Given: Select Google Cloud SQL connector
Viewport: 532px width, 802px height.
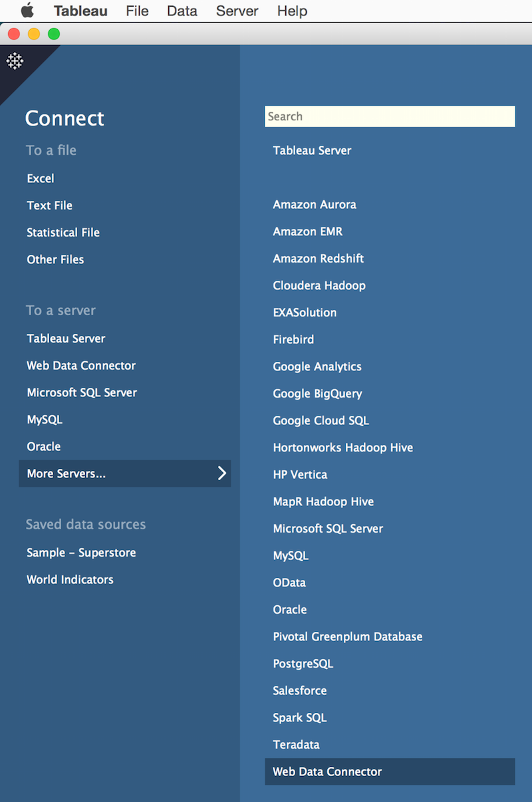Looking at the screenshot, I should pos(321,420).
